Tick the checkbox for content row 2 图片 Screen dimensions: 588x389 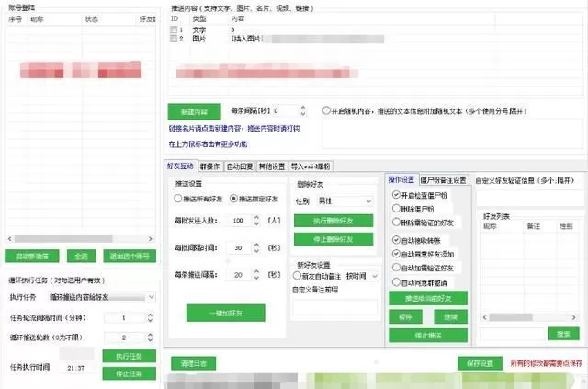tap(174, 39)
